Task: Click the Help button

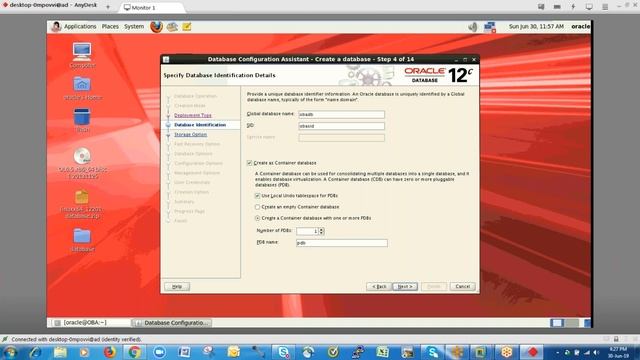Action: coord(177,287)
